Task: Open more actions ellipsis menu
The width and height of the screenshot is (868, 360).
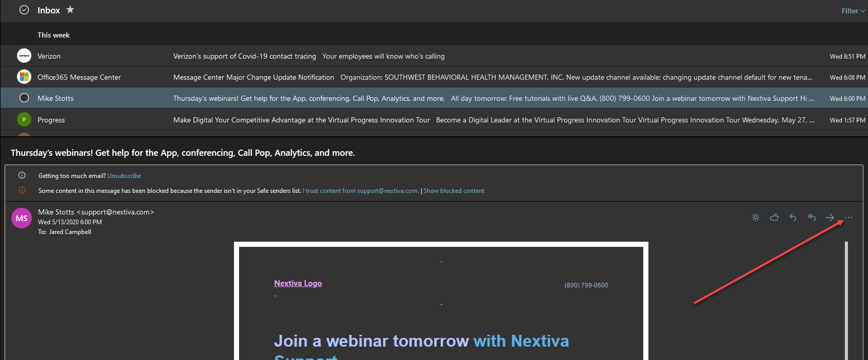Action: [848, 218]
